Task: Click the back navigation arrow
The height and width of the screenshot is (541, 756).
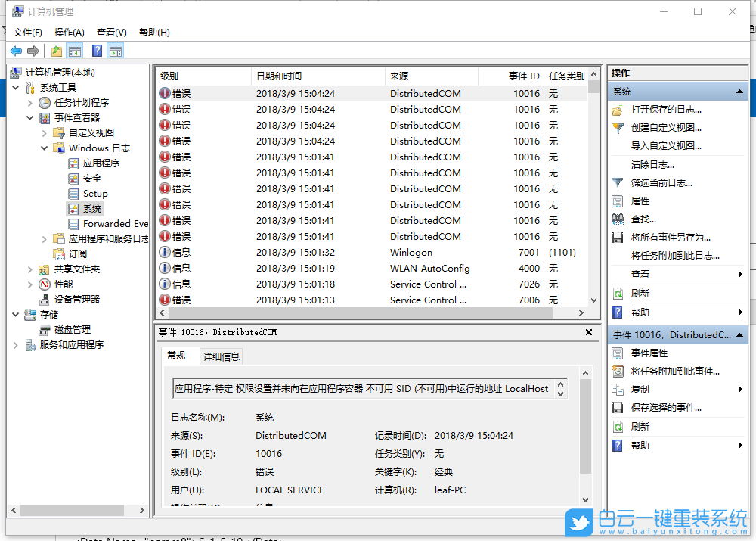Action: pyautogui.click(x=15, y=50)
